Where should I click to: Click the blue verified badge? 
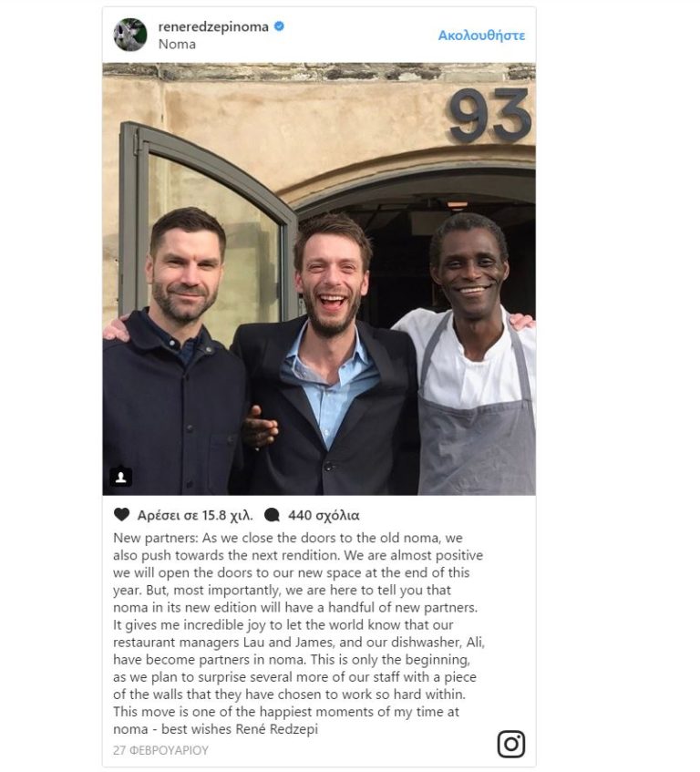(279, 26)
